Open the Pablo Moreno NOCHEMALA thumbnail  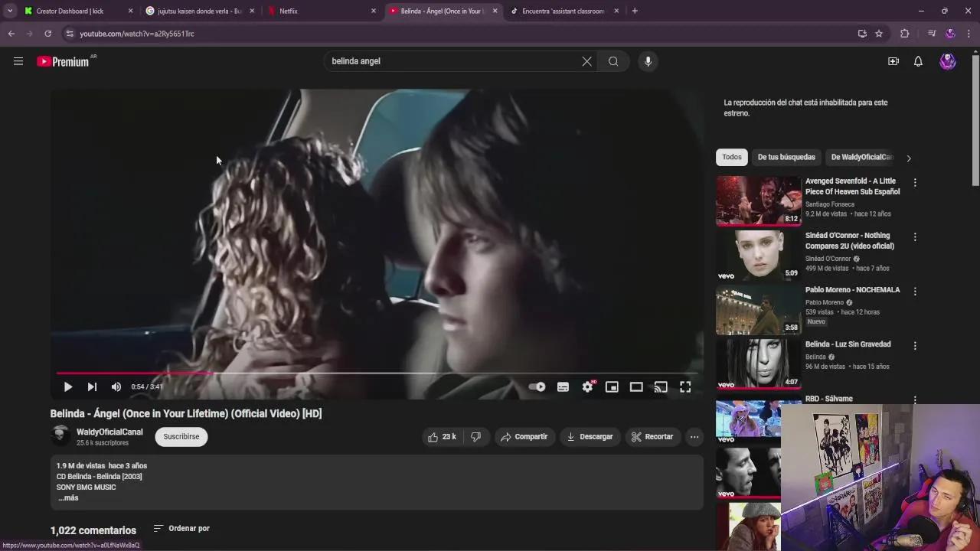759,310
